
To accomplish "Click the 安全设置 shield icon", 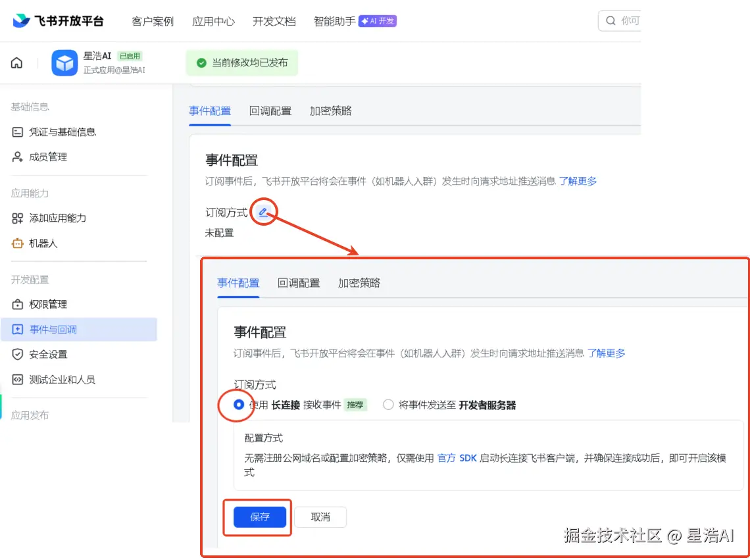I will 17,354.
